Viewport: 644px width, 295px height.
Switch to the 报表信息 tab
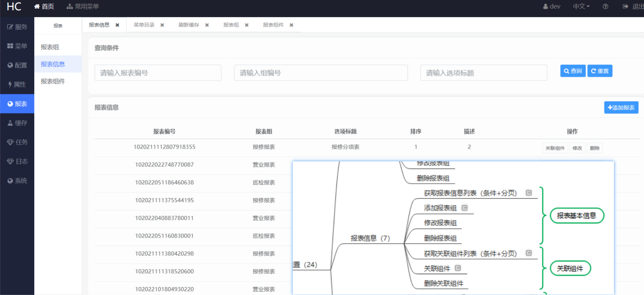click(99, 25)
